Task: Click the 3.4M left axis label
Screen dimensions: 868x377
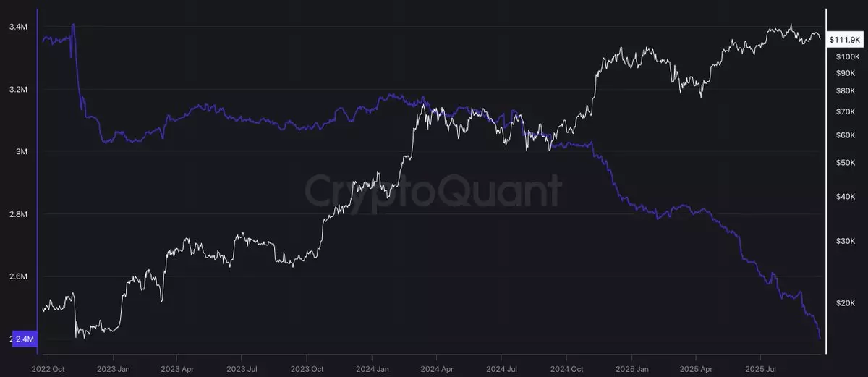Action: 18,27
